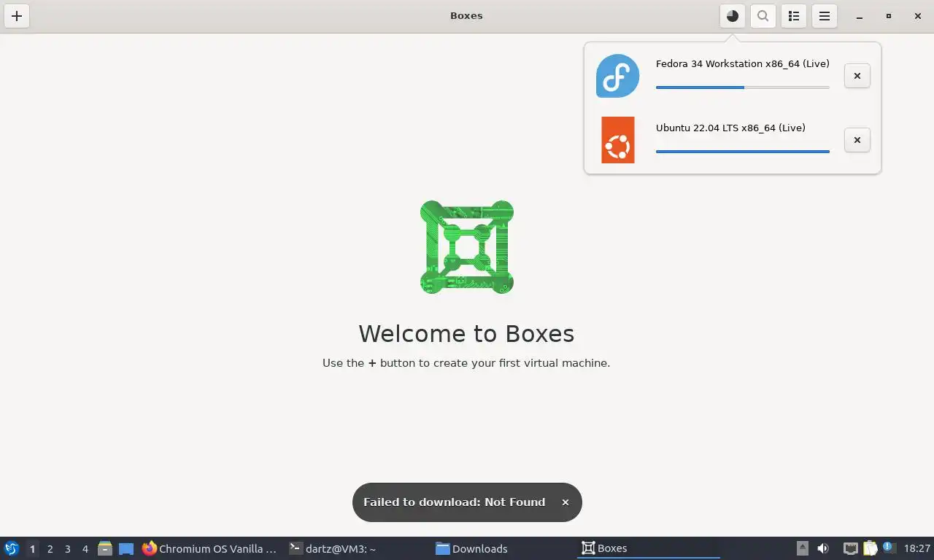Click the update notifier tray icon
Image resolution: width=934 pixels, height=560 pixels.
coord(889,548)
